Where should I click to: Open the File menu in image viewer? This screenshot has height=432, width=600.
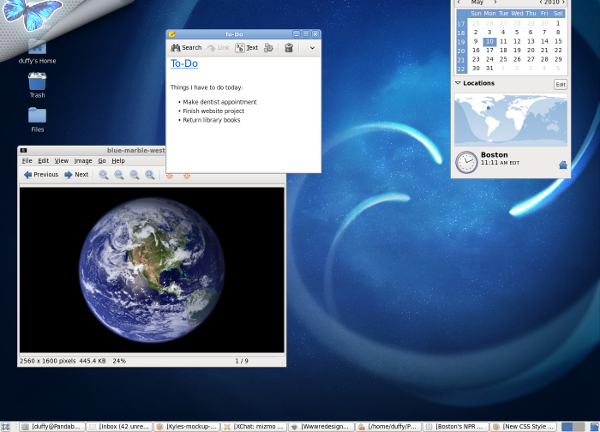(27, 161)
